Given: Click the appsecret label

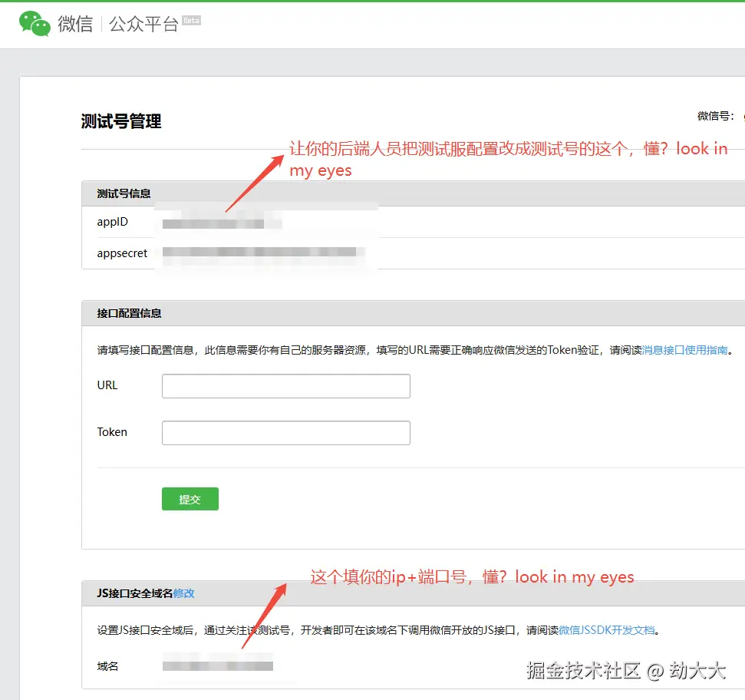Looking at the screenshot, I should pyautogui.click(x=122, y=253).
